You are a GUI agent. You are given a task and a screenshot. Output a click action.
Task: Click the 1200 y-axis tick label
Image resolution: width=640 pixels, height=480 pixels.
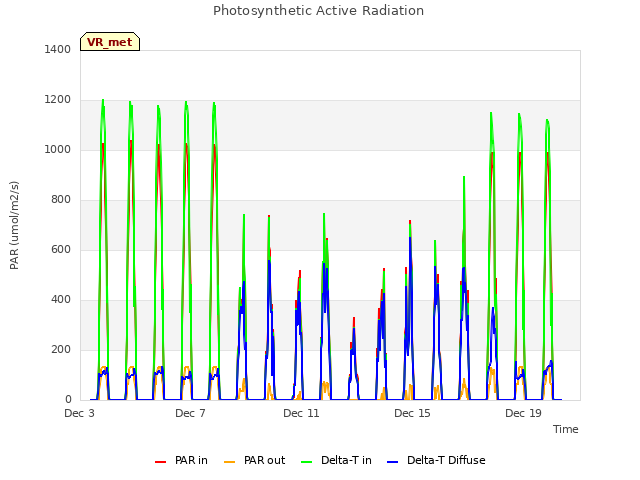pos(58,100)
